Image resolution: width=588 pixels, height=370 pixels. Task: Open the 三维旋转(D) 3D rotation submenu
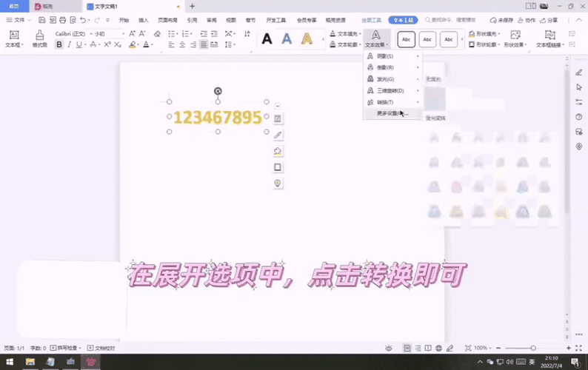tap(392, 91)
